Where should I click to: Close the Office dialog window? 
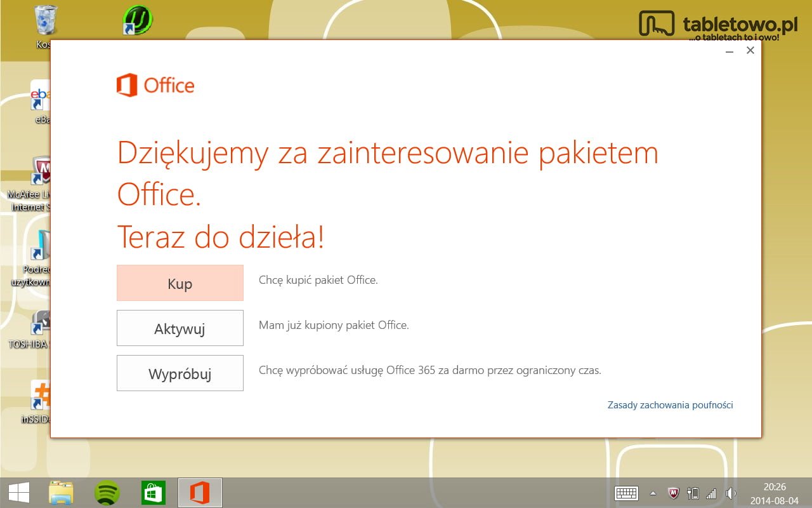(750, 50)
